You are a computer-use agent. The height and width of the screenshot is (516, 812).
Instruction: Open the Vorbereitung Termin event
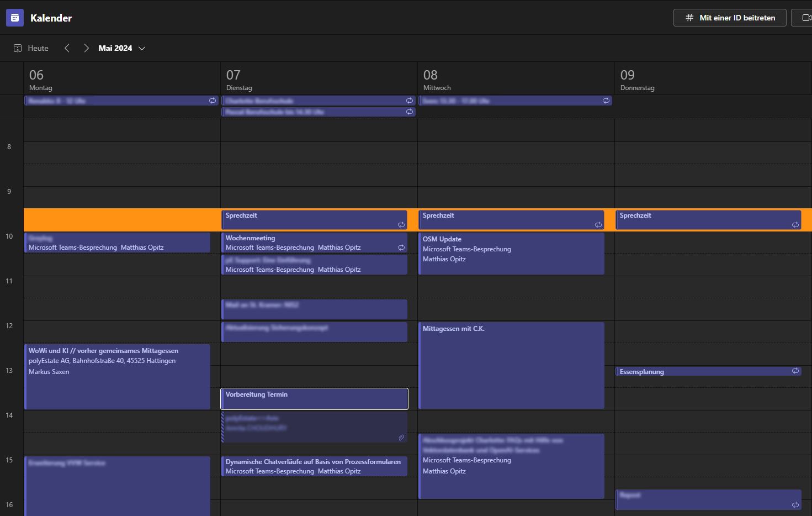tap(314, 398)
